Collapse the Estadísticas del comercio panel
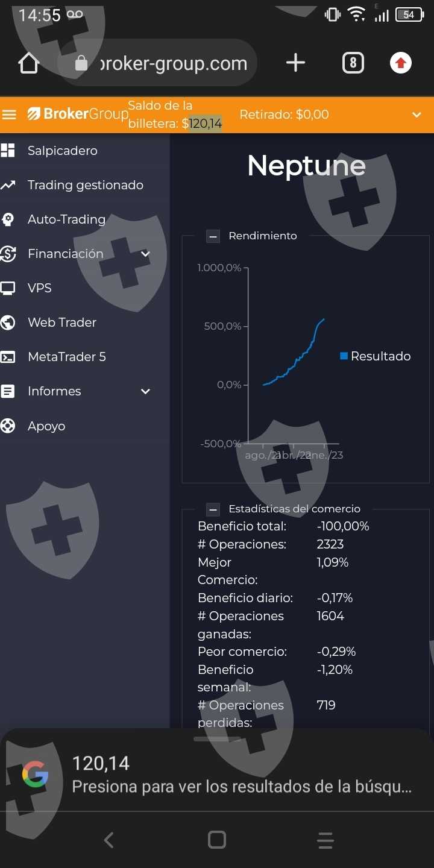 point(213,509)
